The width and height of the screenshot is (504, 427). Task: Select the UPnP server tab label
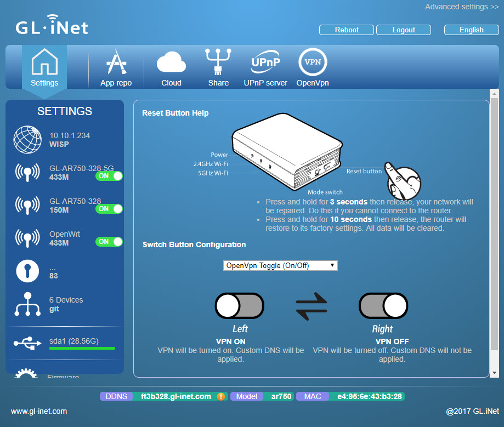pos(265,83)
